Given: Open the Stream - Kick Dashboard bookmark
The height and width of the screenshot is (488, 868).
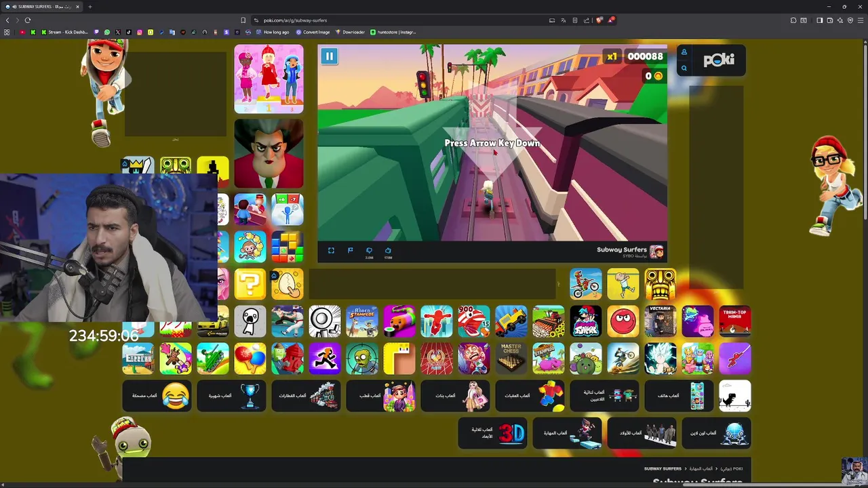Looking at the screenshot, I should (64, 32).
